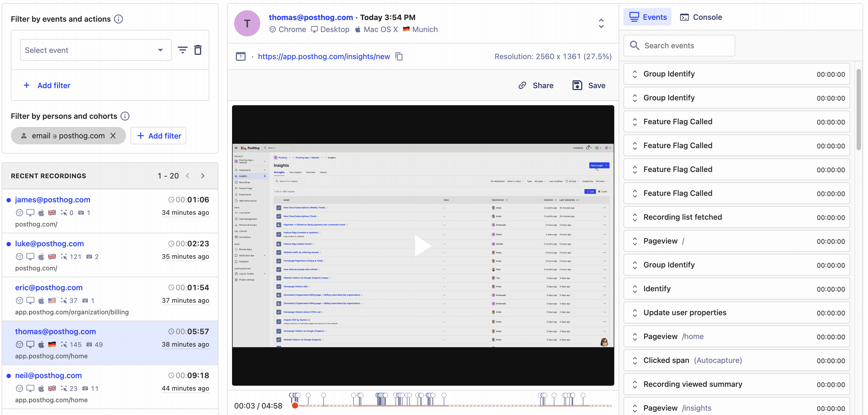
Task: Open luke@posthog.com recording
Action: tap(110, 255)
